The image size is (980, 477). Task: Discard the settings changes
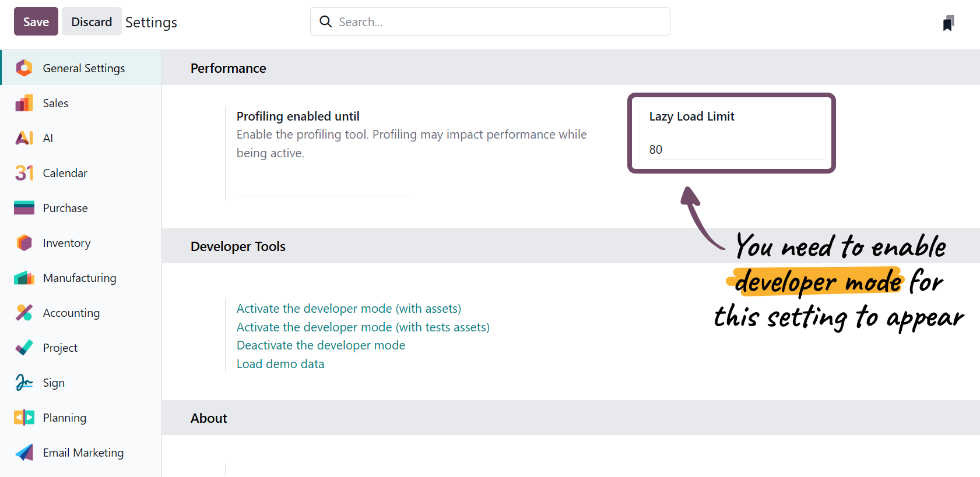point(92,22)
